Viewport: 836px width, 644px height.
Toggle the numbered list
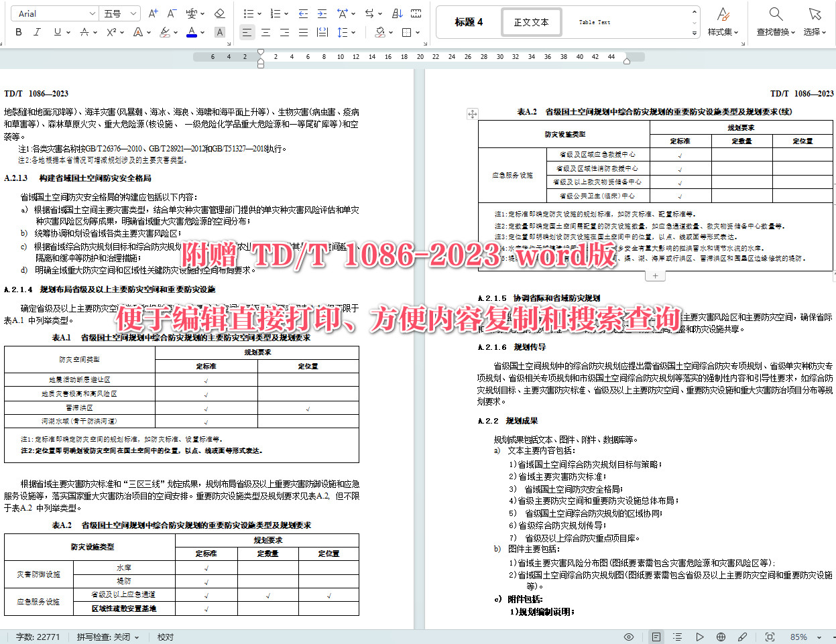point(276,13)
